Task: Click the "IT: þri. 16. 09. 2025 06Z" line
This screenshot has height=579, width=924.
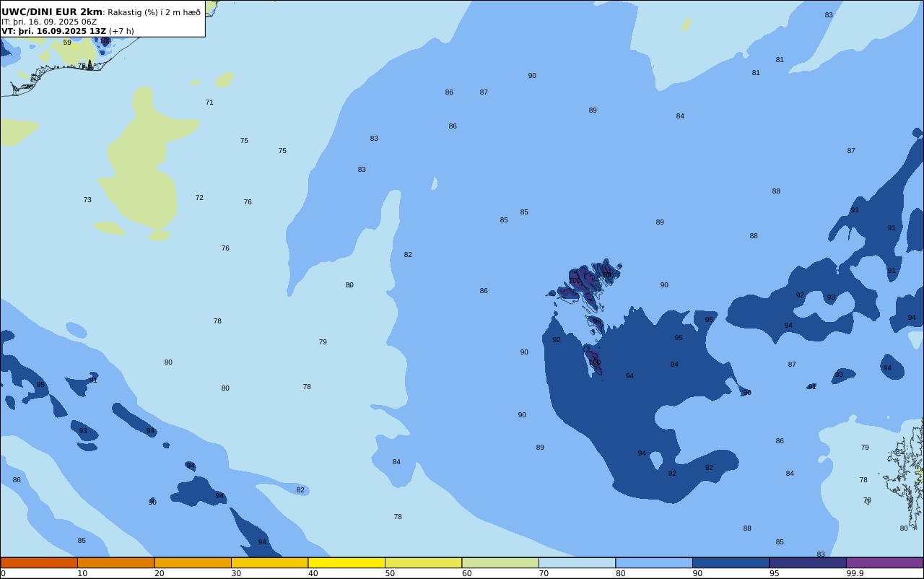Action: [49, 22]
